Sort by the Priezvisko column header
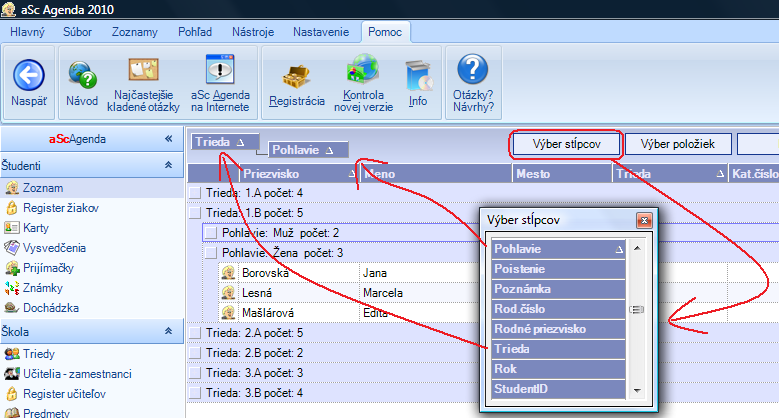The width and height of the screenshot is (779, 418). point(299,173)
